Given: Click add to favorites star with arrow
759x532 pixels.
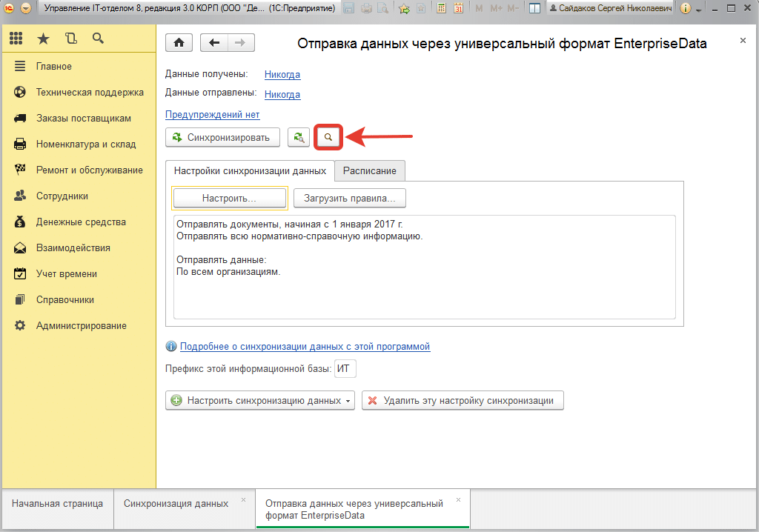Looking at the screenshot, I should point(404,8).
